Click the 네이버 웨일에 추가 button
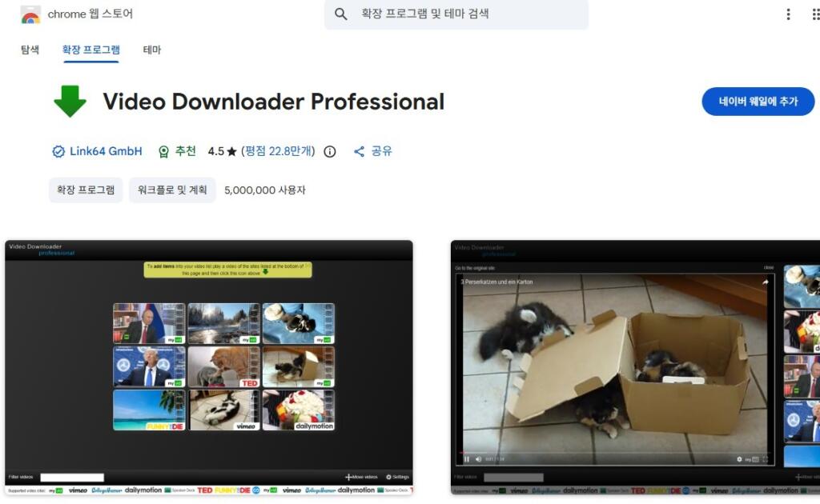The height and width of the screenshot is (504, 820). click(x=758, y=102)
